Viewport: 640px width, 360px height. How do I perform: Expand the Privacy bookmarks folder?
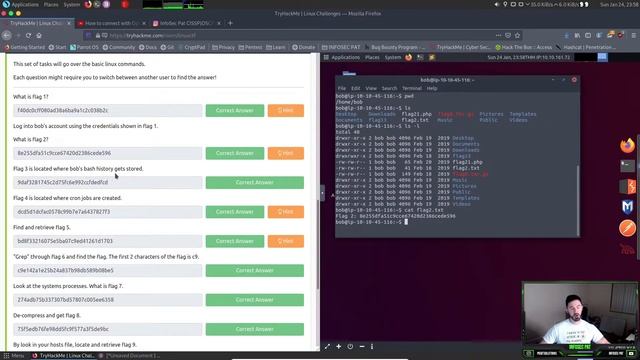223,47
